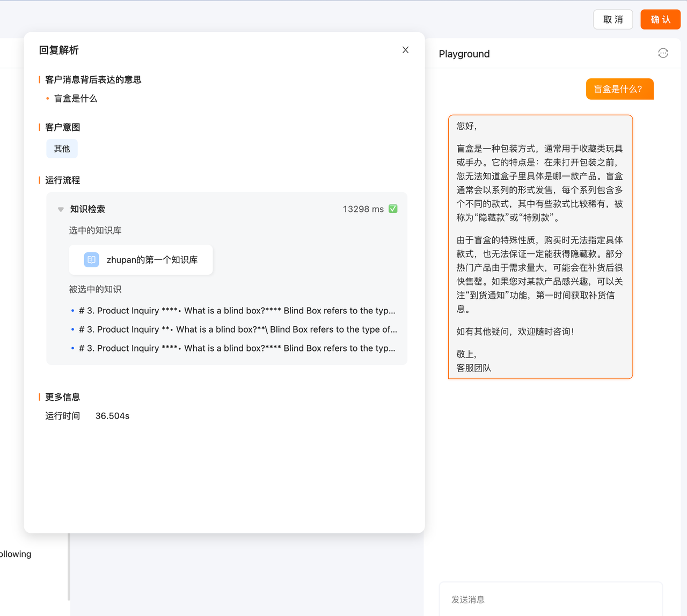
Task: Click the 取消 button
Action: (x=613, y=19)
